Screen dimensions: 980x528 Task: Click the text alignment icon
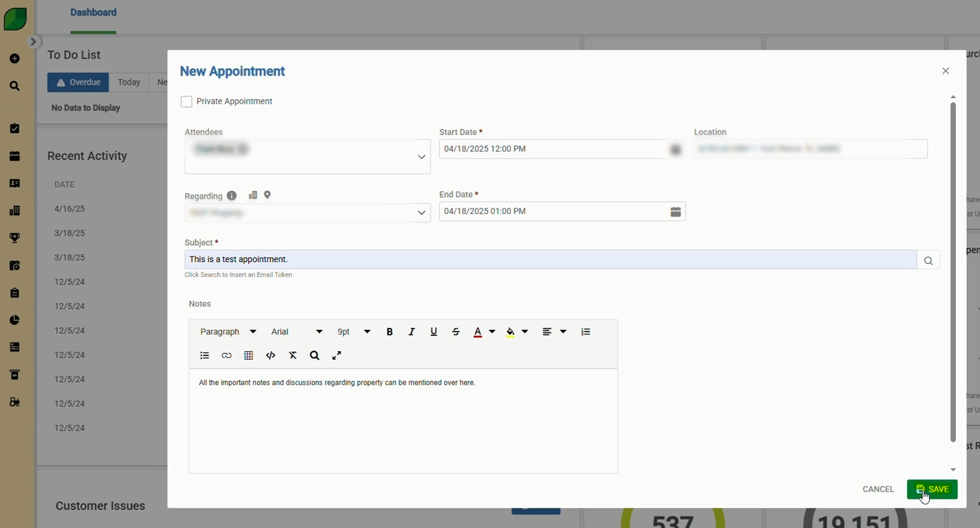(546, 332)
